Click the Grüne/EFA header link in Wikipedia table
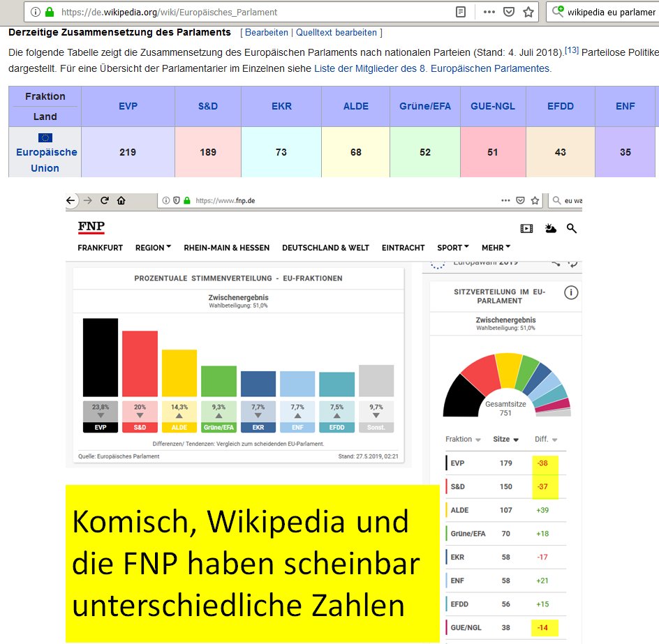This screenshot has height=644, width=659. (425, 106)
